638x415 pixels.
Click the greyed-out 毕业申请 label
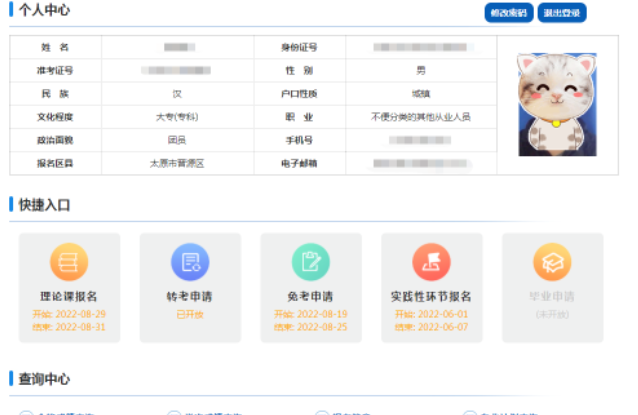tap(552, 297)
